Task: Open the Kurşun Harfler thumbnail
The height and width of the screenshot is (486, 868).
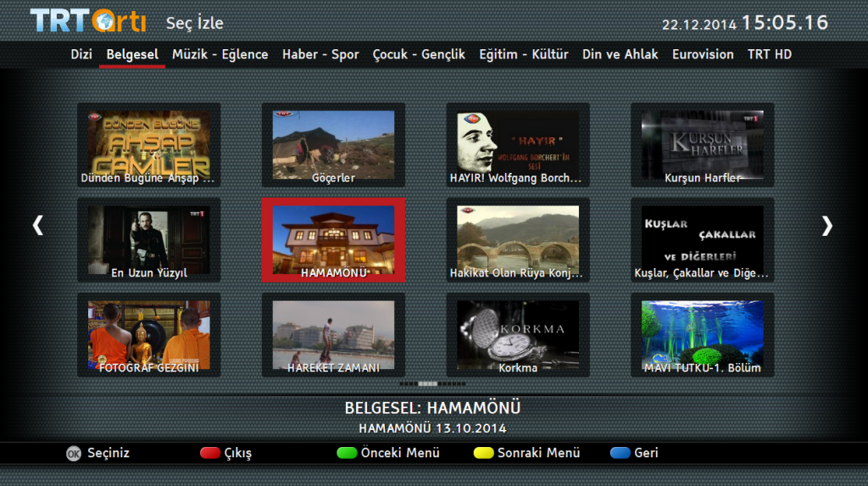Action: tap(702, 145)
